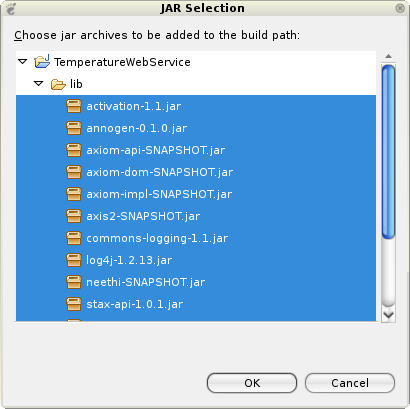Confirm selection with the OK button

point(252,383)
